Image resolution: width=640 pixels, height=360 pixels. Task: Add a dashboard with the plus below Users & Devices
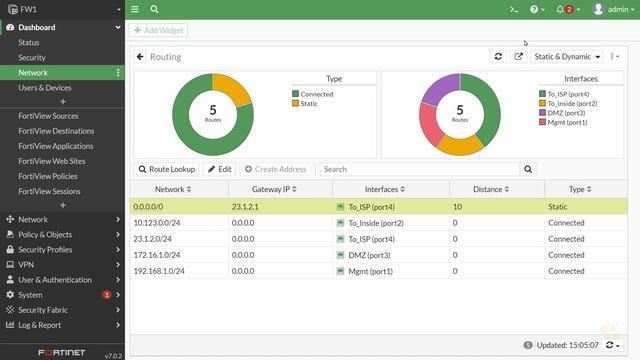(x=63, y=101)
